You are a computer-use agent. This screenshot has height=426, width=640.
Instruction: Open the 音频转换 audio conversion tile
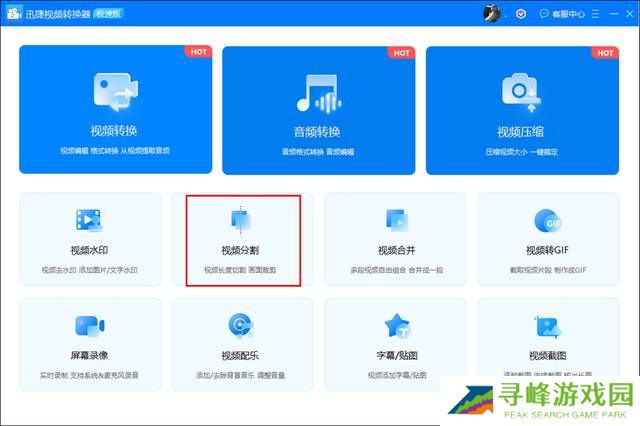tap(318, 109)
